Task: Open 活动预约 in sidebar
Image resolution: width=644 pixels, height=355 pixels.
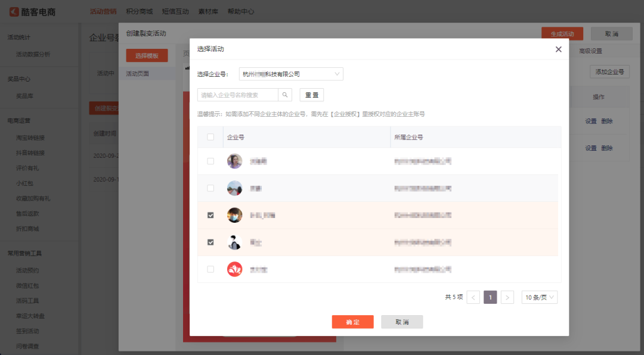Action: (27, 270)
